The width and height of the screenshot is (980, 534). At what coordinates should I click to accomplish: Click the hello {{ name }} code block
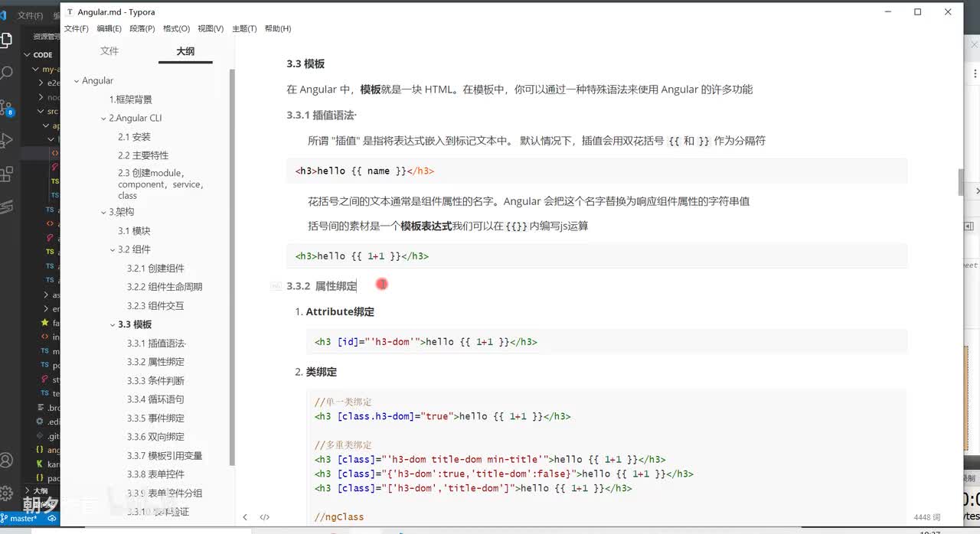pos(596,171)
